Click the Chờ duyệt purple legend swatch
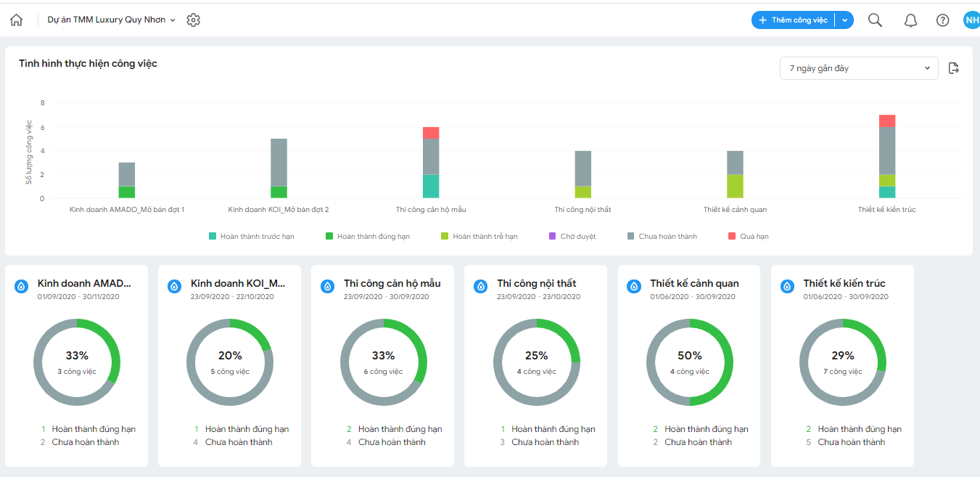 552,237
